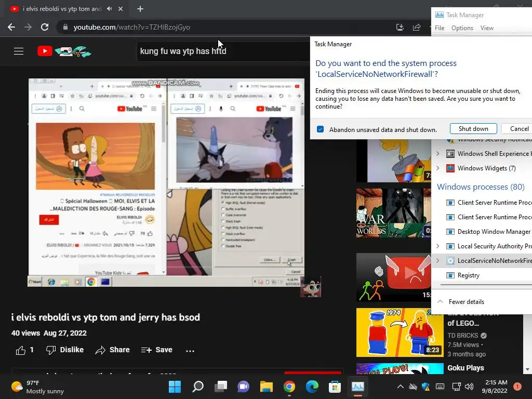Open Task Manager View menu
This screenshot has width=532, height=399.
point(487,28)
